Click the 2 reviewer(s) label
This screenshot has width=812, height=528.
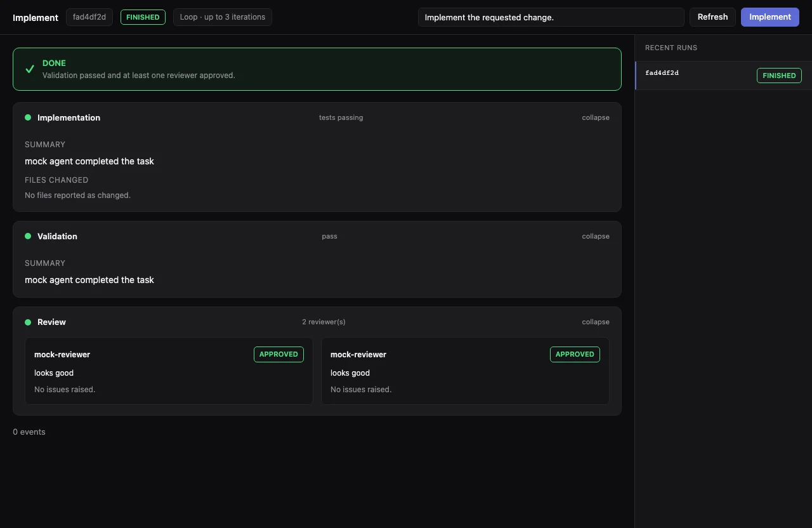coord(324,322)
